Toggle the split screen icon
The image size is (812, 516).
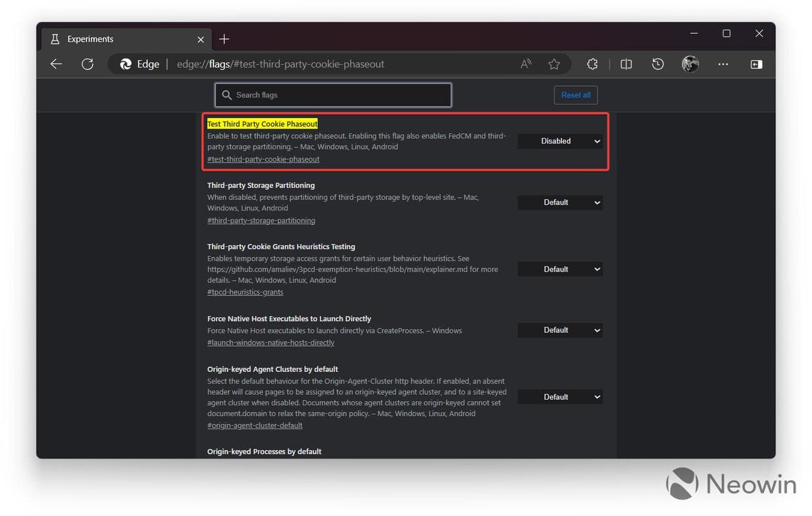pyautogui.click(x=626, y=64)
